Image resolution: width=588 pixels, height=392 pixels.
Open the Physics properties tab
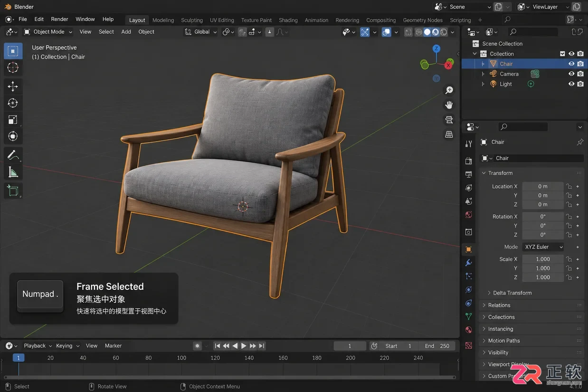click(469, 289)
